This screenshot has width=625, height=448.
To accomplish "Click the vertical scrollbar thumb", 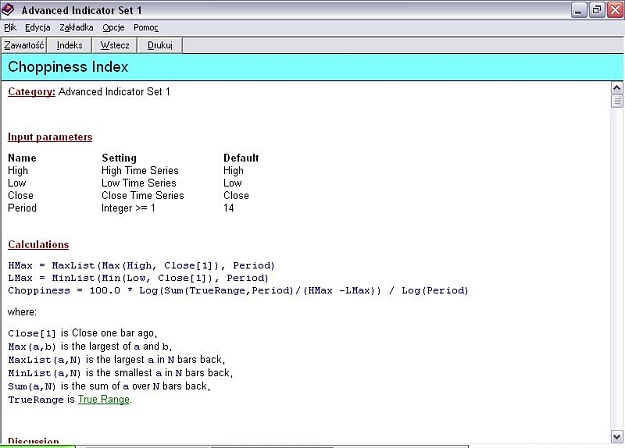I will [x=617, y=101].
